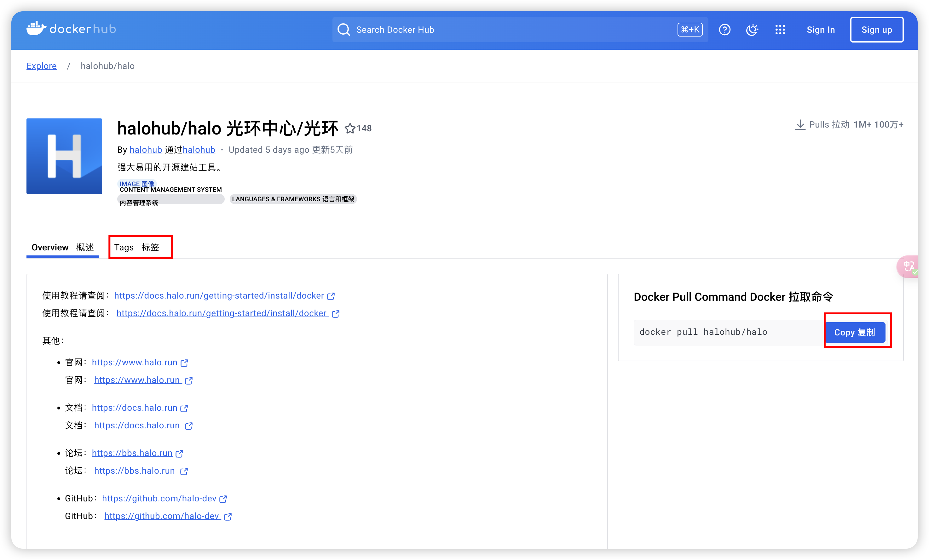Screen dimensions: 929x560
Task: Open first https://www.halo.run link
Action: pos(135,362)
